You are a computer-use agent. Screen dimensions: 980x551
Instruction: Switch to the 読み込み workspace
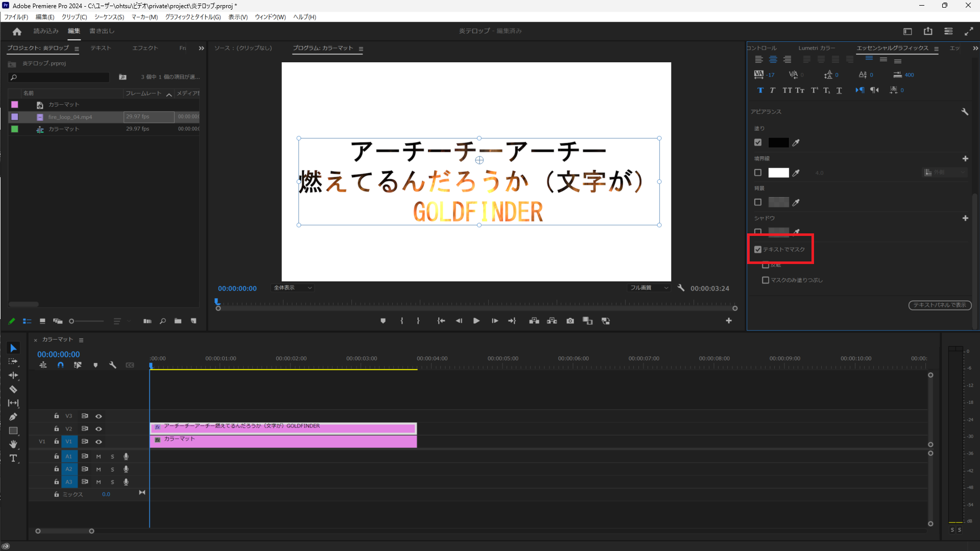(x=46, y=31)
